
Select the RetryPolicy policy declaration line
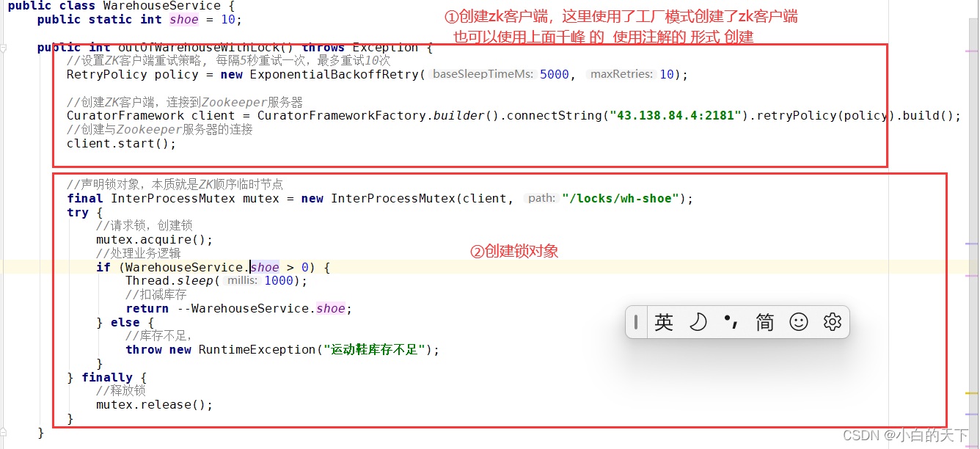pyautogui.click(x=377, y=74)
